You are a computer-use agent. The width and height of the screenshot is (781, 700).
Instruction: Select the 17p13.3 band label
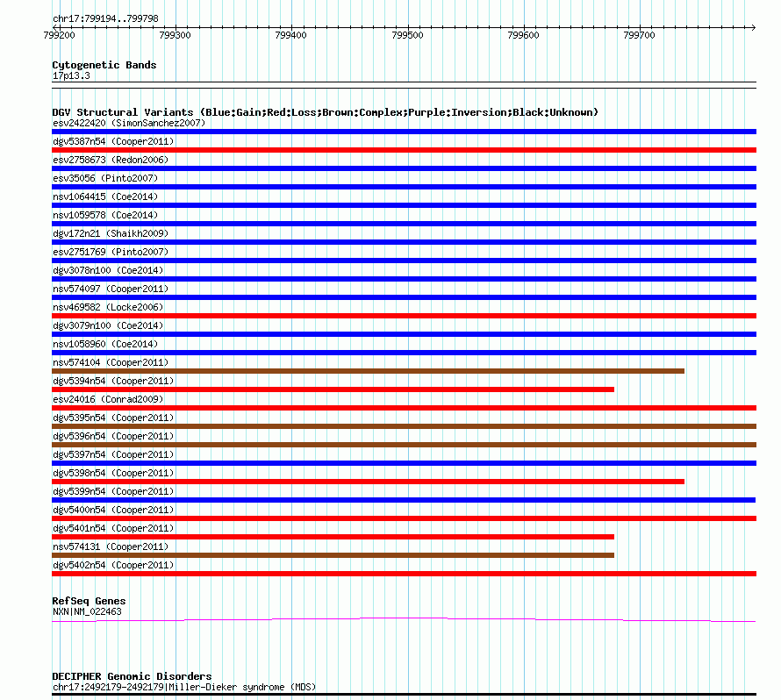pos(71,75)
